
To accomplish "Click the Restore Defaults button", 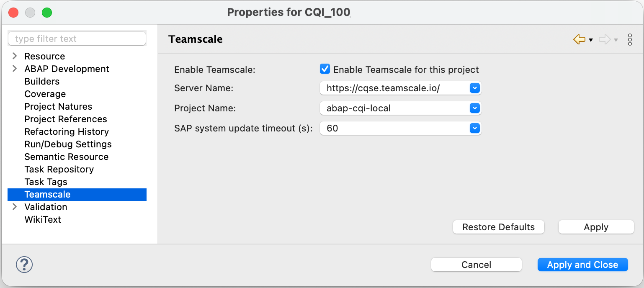I will click(498, 227).
